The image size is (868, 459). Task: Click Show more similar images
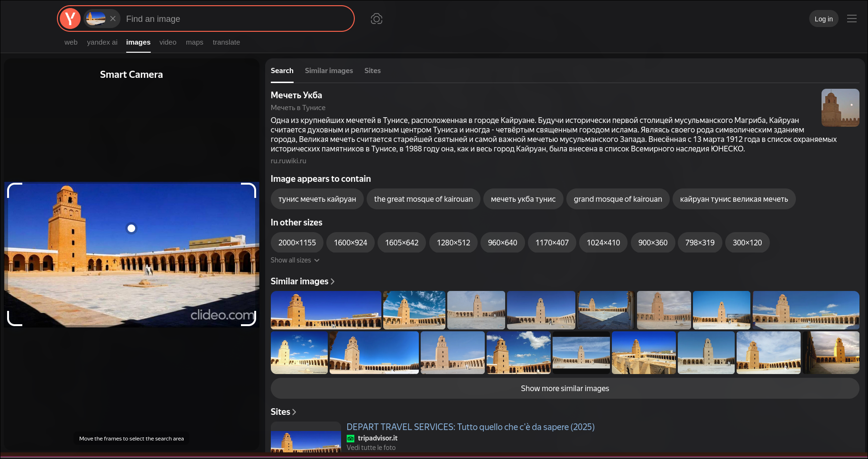[564, 388]
